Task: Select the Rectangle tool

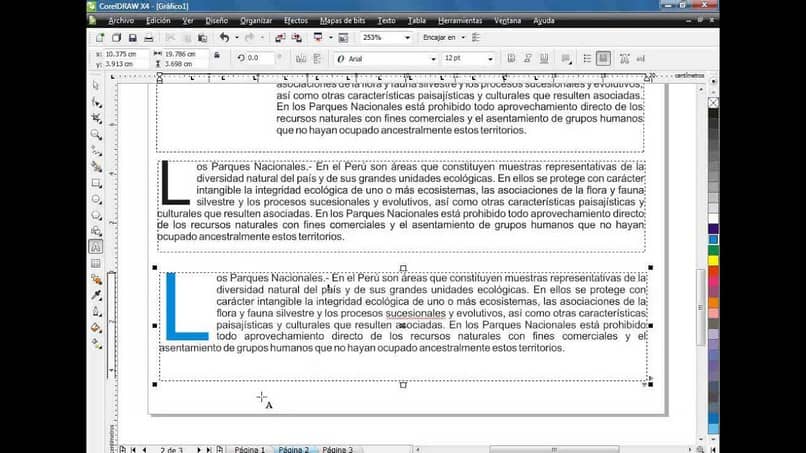Action: coord(96,183)
